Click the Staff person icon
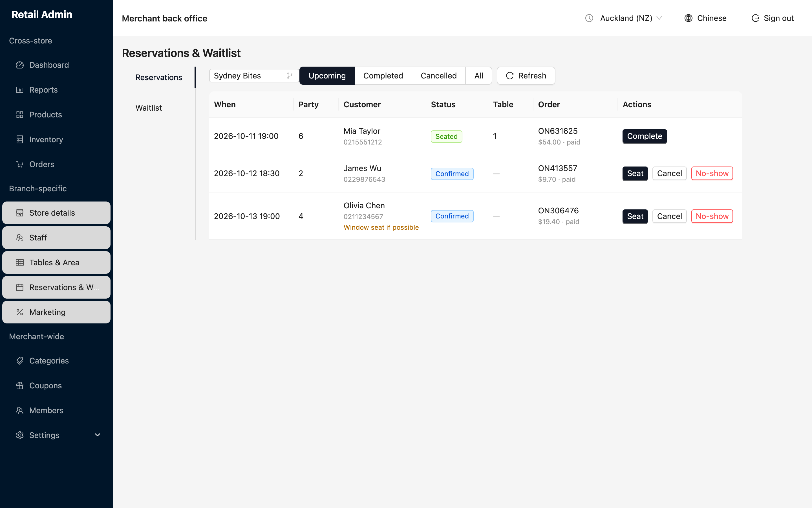 (20, 238)
